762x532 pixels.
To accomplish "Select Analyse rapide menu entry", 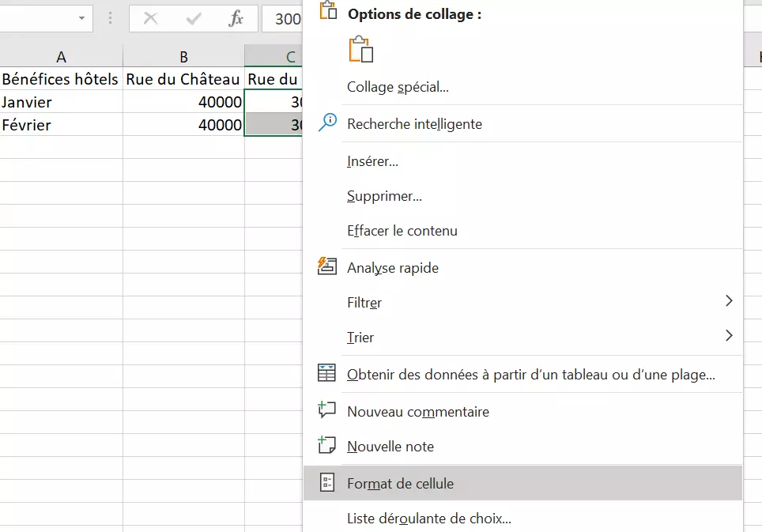I will [x=522, y=268].
